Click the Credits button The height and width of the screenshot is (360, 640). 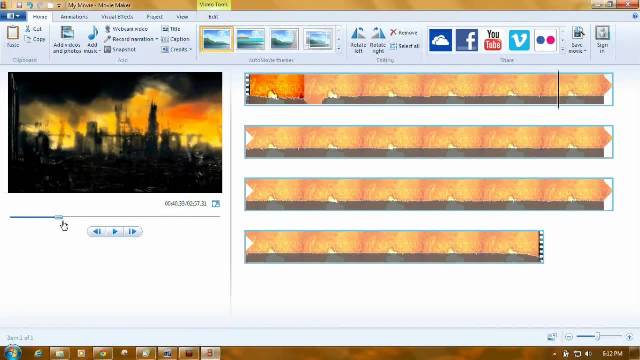click(175, 49)
